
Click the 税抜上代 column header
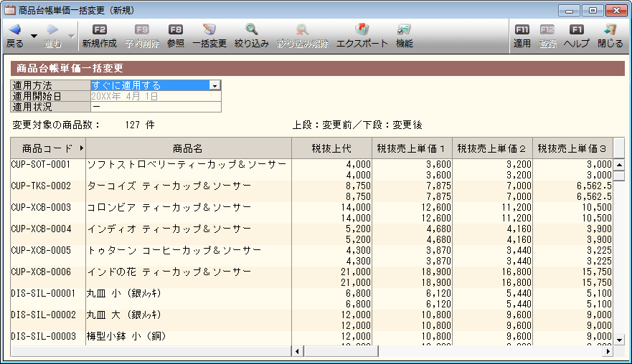(331, 148)
